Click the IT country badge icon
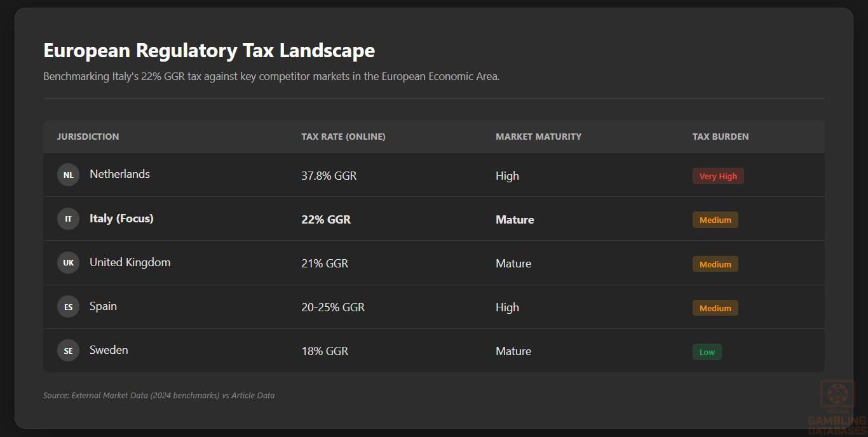This screenshot has width=868, height=437. 68,219
